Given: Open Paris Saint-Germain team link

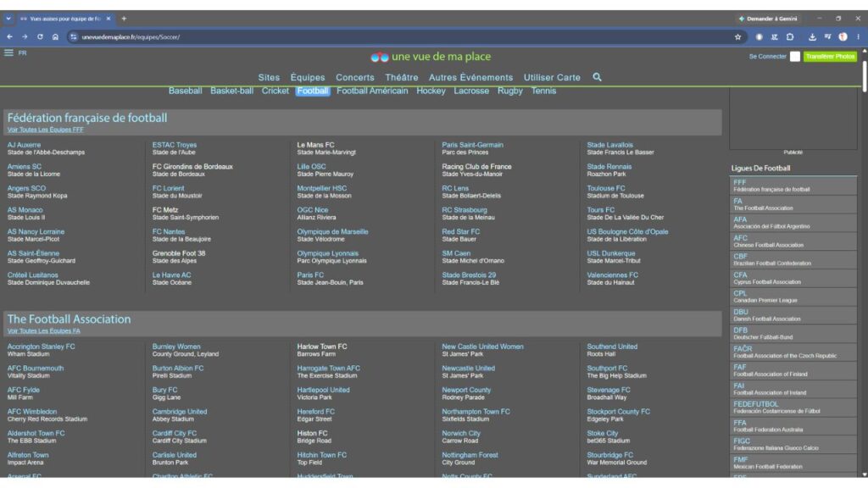Looking at the screenshot, I should click(472, 145).
